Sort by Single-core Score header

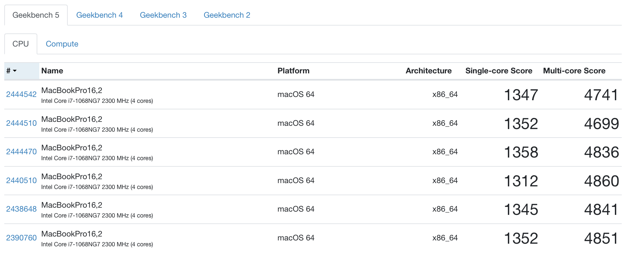click(498, 71)
